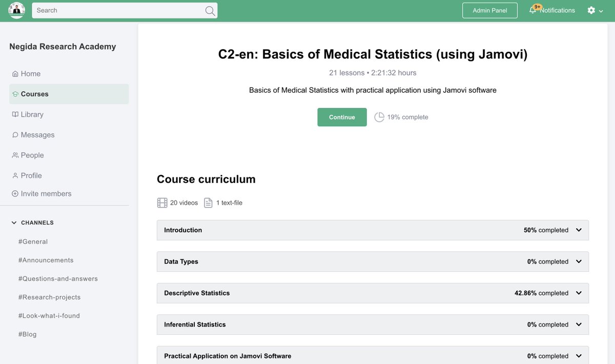Screen dimensions: 615x364
Task: Click the 1 text-file label
Action: tap(229, 203)
